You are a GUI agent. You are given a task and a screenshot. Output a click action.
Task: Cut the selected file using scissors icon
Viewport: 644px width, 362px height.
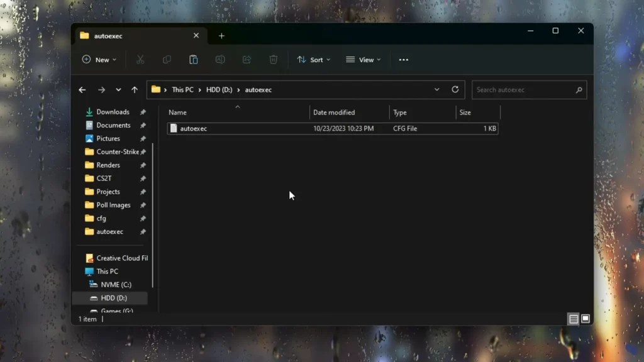(140, 60)
